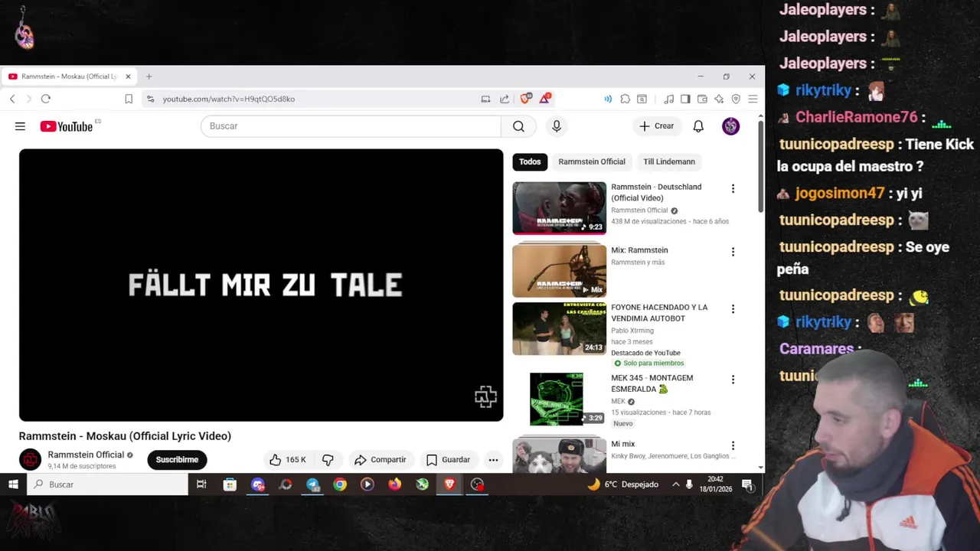
Task: Toggle the Brave sidebar panel icon
Action: [685, 99]
